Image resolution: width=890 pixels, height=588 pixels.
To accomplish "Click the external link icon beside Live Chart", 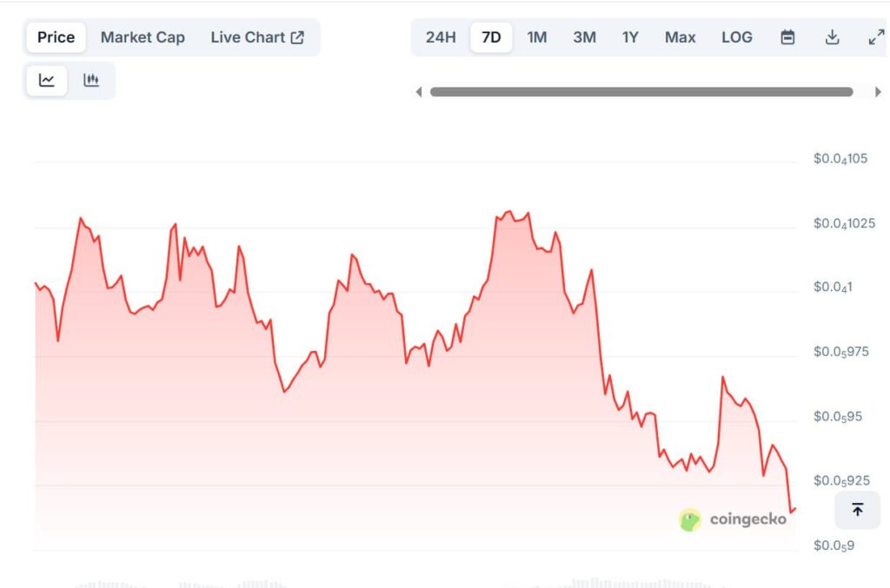I will coord(297,37).
